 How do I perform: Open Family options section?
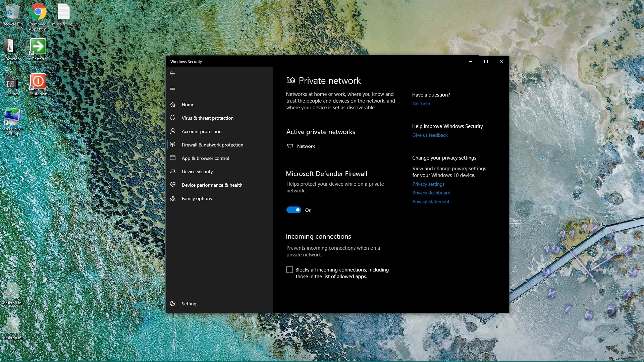click(x=220, y=198)
